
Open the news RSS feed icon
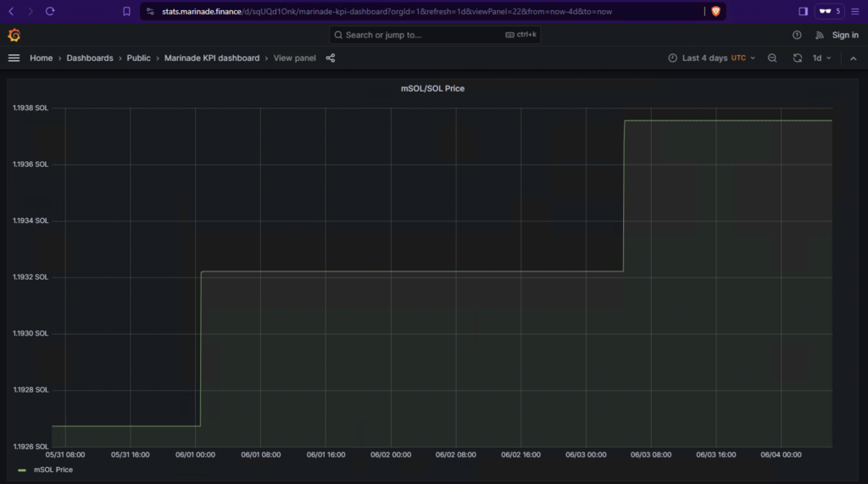click(819, 35)
